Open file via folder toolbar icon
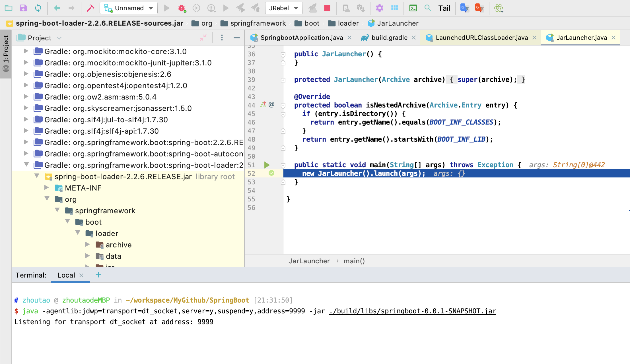630x364 pixels. (x=9, y=8)
